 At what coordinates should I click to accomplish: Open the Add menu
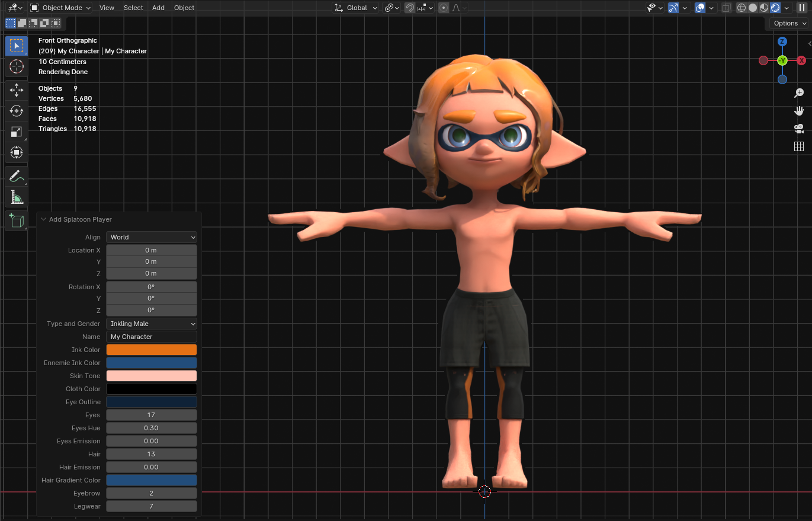159,8
